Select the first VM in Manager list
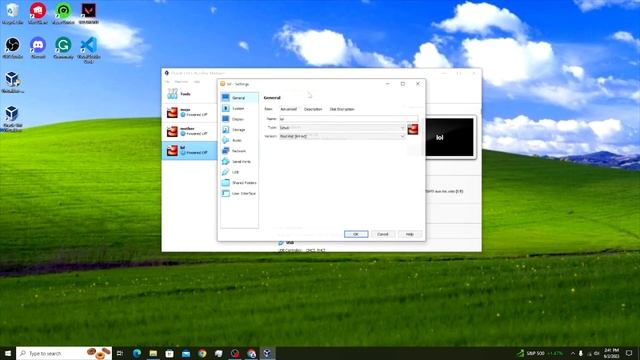The image size is (640, 360). pos(189,112)
